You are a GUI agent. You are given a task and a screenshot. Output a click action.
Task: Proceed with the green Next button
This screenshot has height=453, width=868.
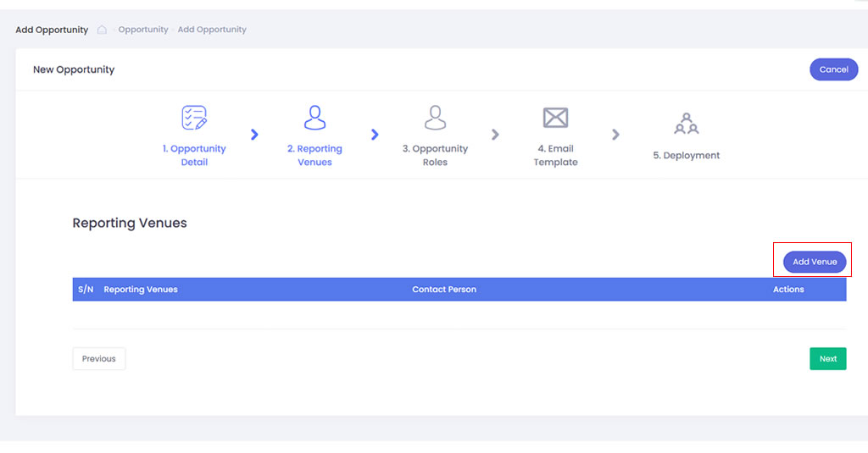[x=827, y=359]
